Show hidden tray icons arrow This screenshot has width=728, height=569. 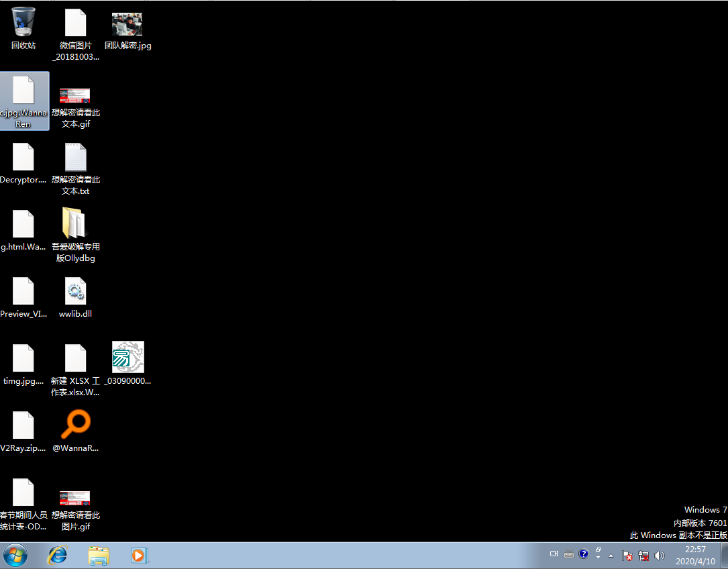pyautogui.click(x=611, y=556)
